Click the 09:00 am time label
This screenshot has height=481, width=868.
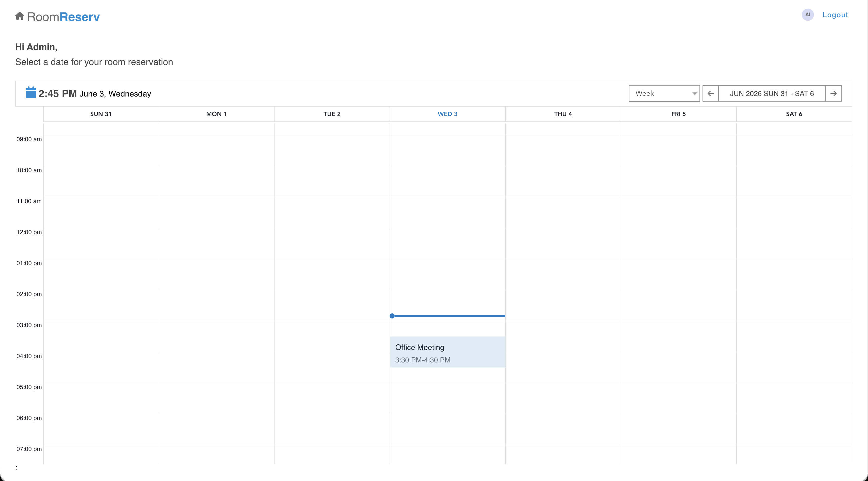pos(29,139)
